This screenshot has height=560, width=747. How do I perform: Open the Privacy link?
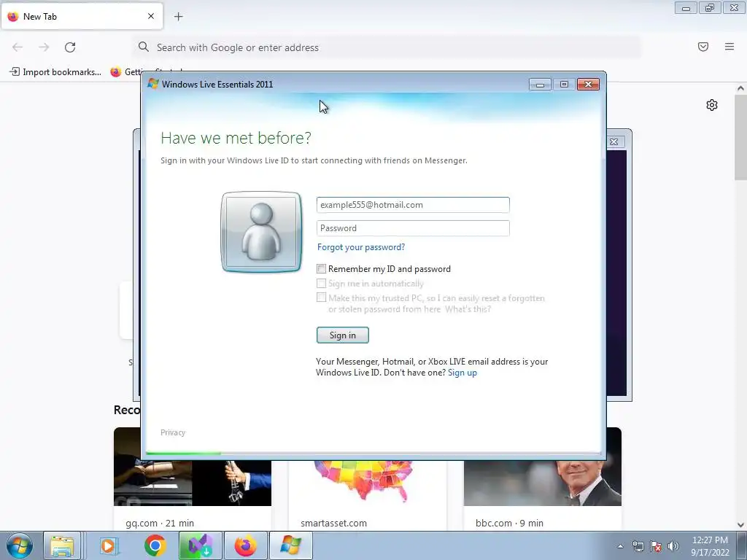(x=173, y=432)
